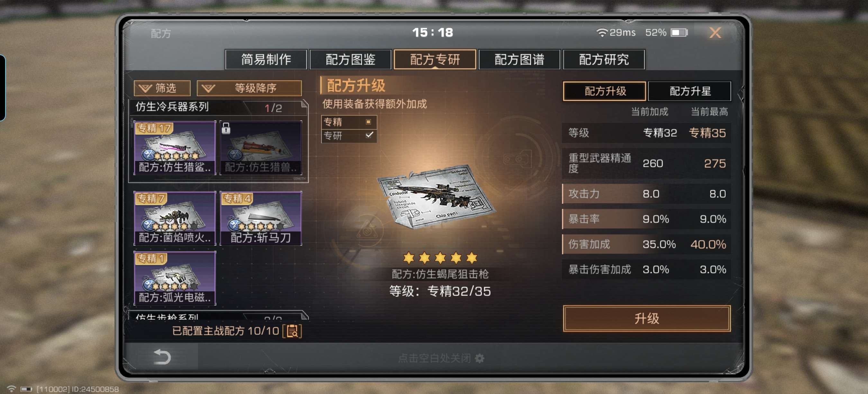Toggle the 专研 checkbox

369,135
